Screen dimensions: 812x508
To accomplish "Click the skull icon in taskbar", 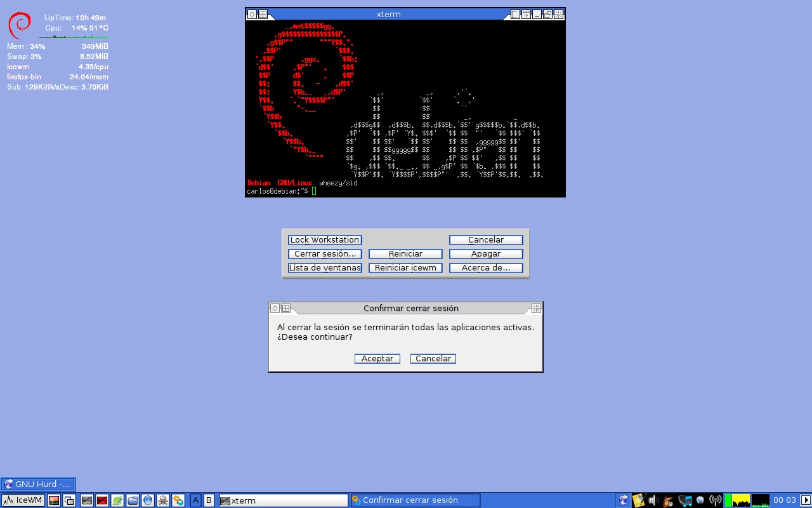I will (163, 500).
